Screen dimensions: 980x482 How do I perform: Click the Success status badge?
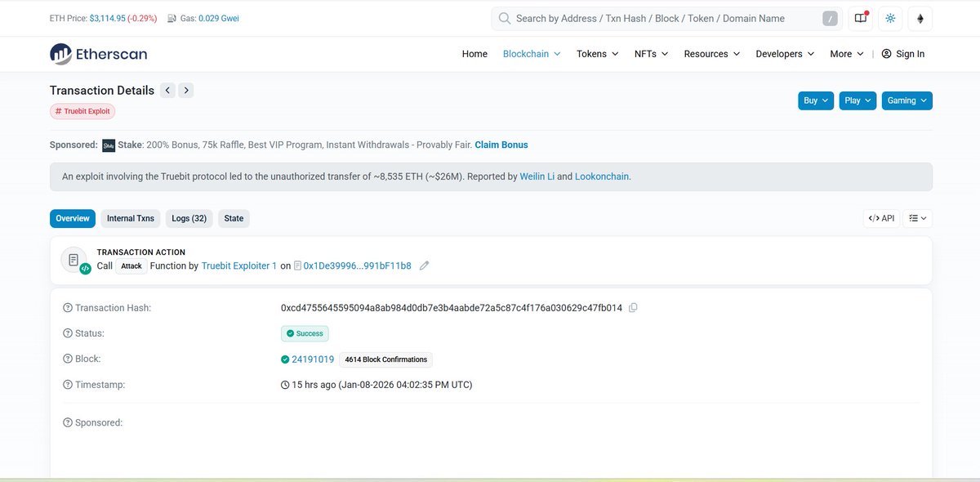305,333
